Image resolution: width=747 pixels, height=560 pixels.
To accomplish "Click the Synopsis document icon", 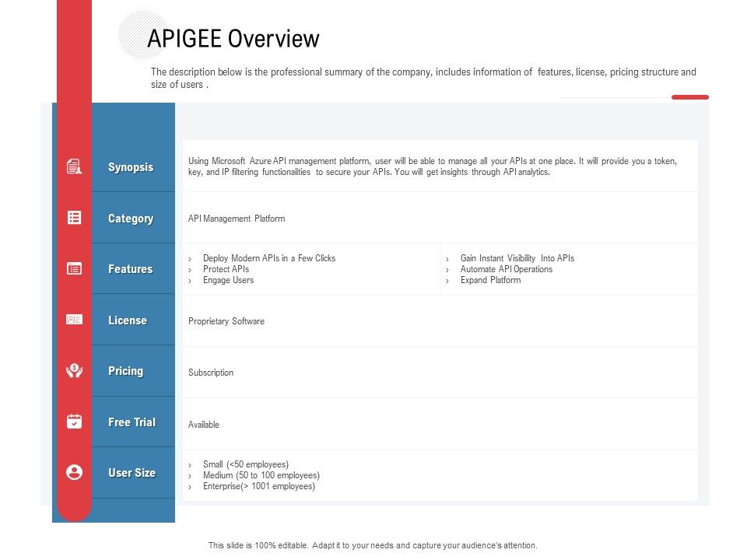I will click(x=75, y=166).
